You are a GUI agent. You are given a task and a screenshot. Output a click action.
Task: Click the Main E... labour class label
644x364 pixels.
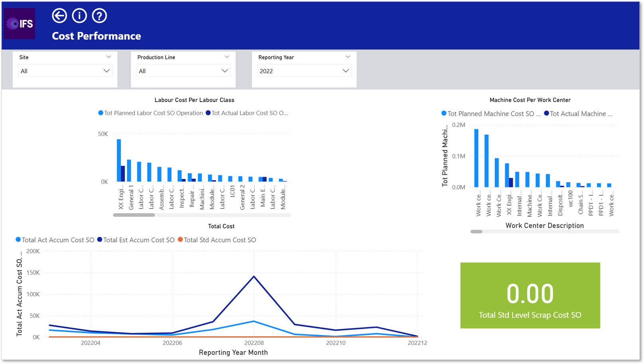pos(263,196)
